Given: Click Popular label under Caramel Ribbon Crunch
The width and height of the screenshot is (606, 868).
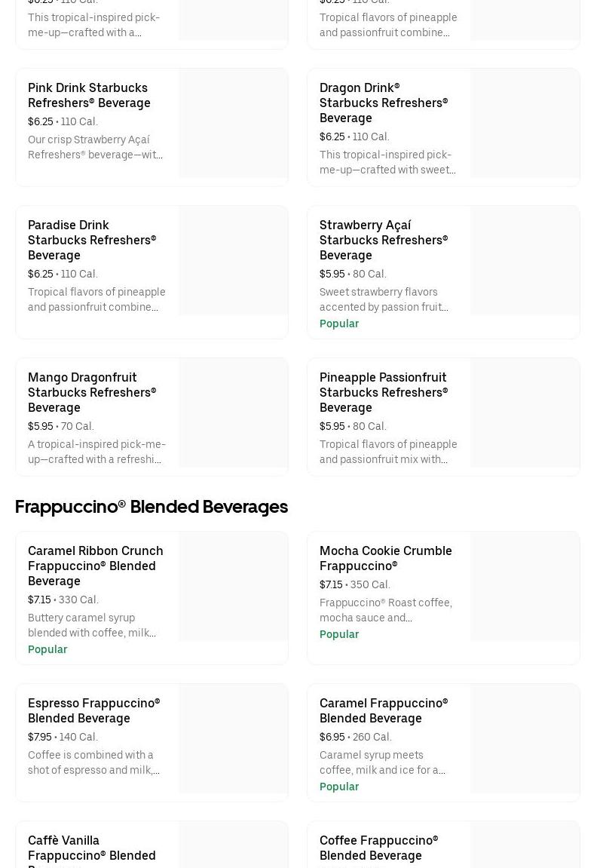Looking at the screenshot, I should (x=47, y=649).
